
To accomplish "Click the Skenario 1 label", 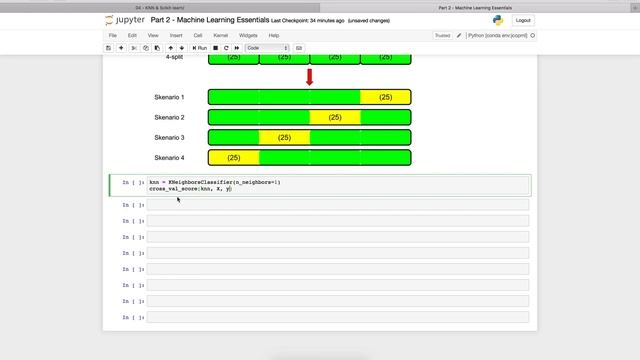I will 169,97.
